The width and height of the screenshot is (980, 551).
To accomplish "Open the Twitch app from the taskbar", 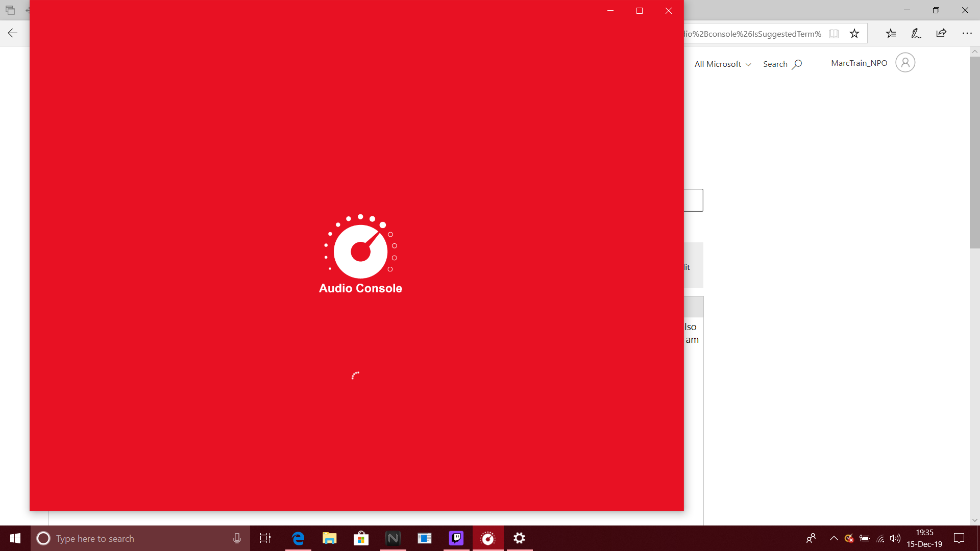I will coord(456,538).
